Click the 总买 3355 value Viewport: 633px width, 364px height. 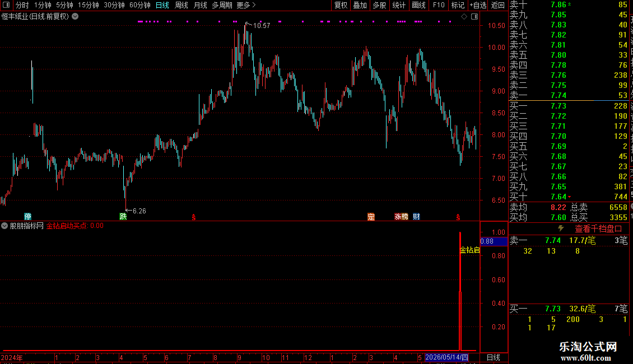pyautogui.click(x=618, y=217)
